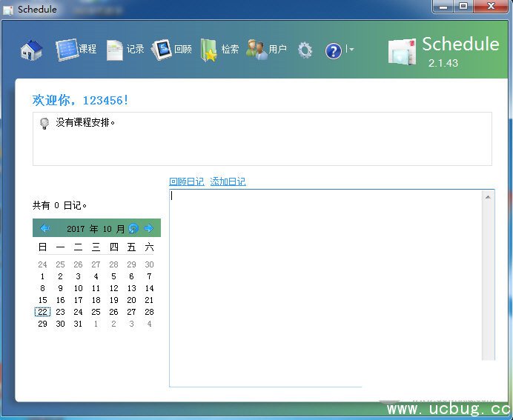Click the 2017 年 10 月 calendar header
The image size is (513, 420).
click(95, 229)
